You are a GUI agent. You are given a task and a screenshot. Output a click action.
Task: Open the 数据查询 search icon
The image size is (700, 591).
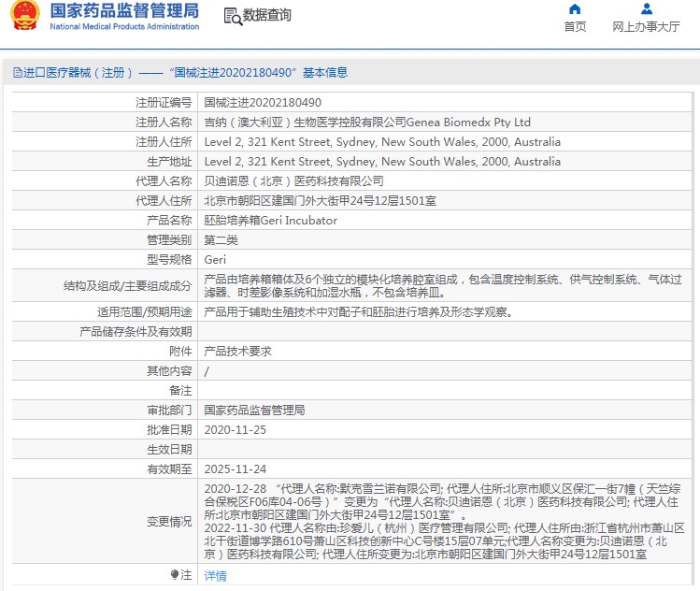tap(232, 17)
